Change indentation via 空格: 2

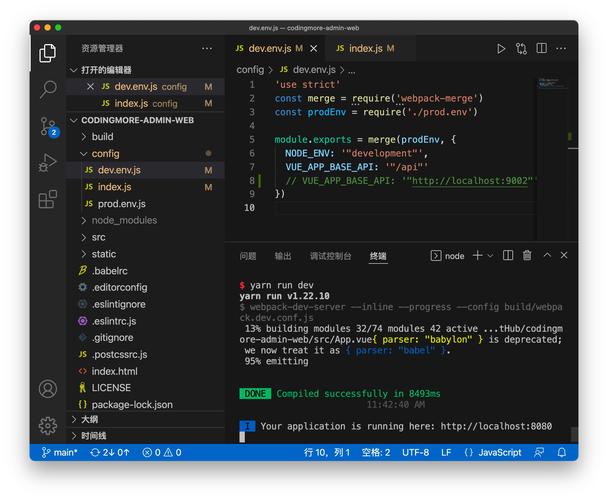pos(376,453)
